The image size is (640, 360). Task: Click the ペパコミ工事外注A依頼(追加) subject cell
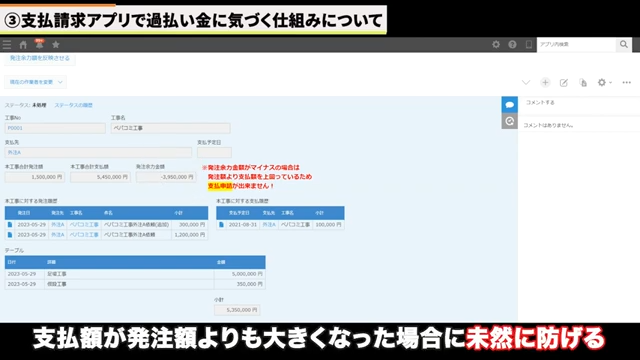point(136,224)
